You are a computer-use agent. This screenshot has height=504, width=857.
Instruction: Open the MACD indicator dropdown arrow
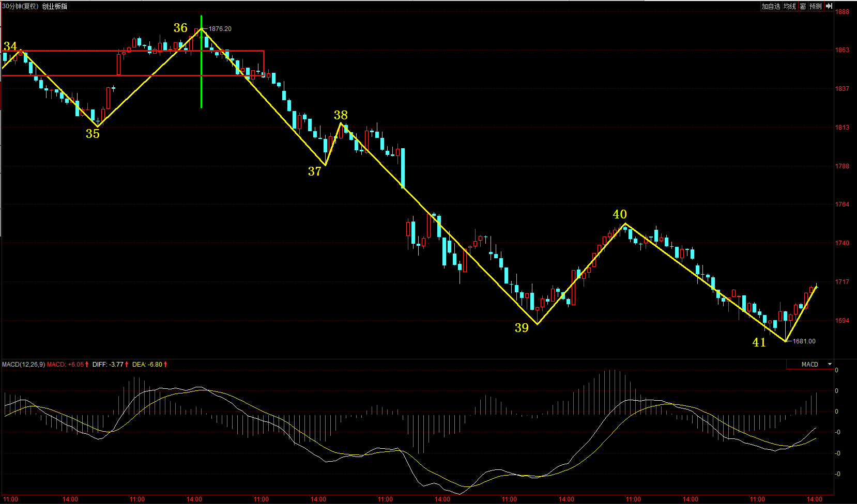pyautogui.click(x=830, y=364)
